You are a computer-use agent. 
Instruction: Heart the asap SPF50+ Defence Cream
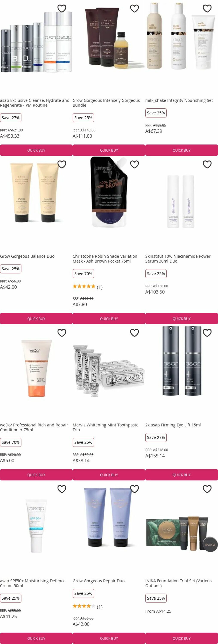[62, 489]
